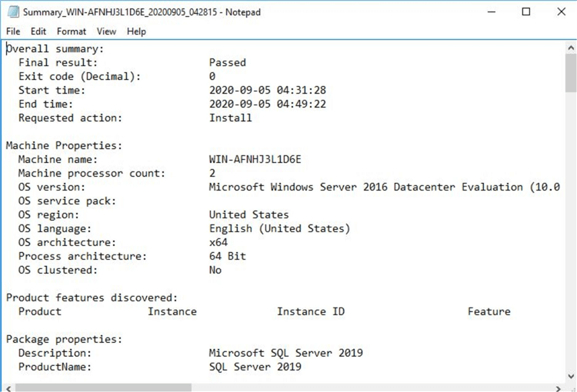Minimize the Notepad window
This screenshot has height=392, width=577.
[x=492, y=12]
